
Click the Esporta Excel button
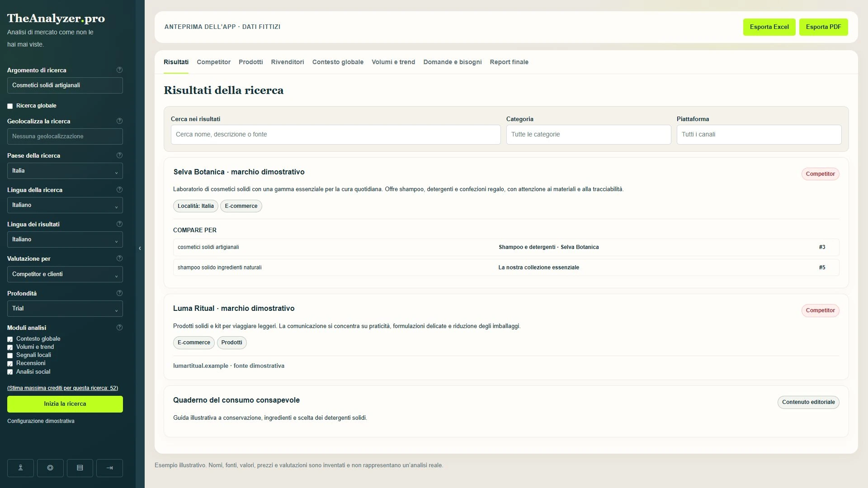(769, 27)
